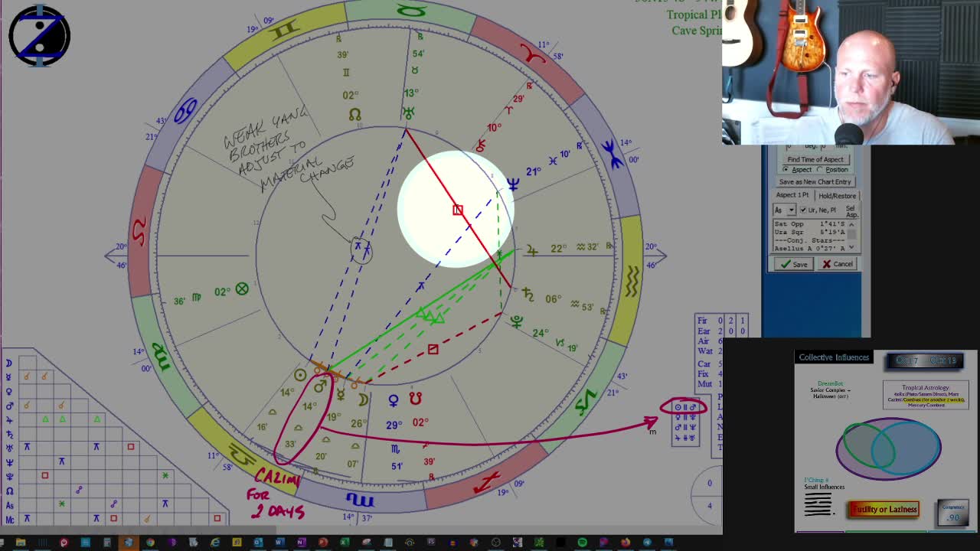Image resolution: width=980 pixels, height=551 pixels.
Task: Select the South Node glyph at 02 degrees
Action: point(416,399)
